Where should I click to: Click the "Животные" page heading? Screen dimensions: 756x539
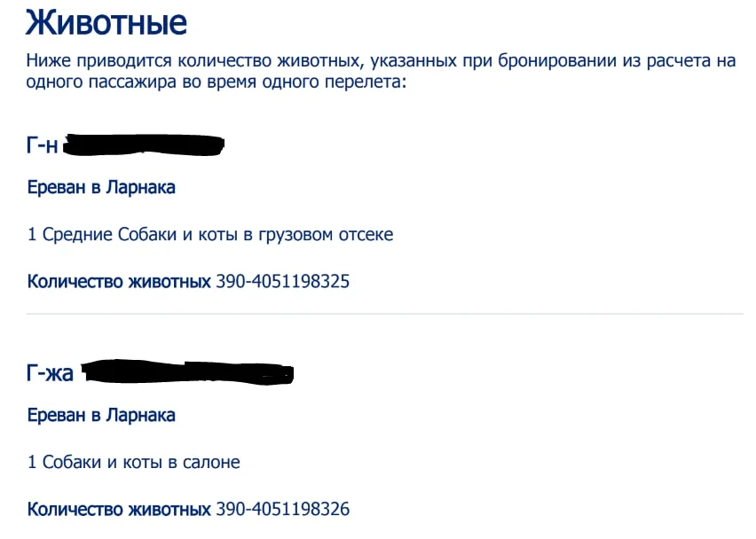point(106,22)
